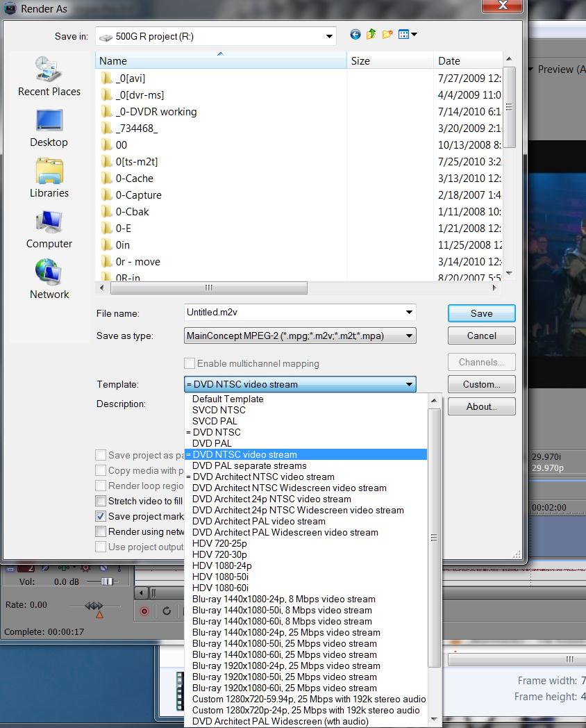Click the Vol slider handle on the Vegas track

click(x=107, y=581)
